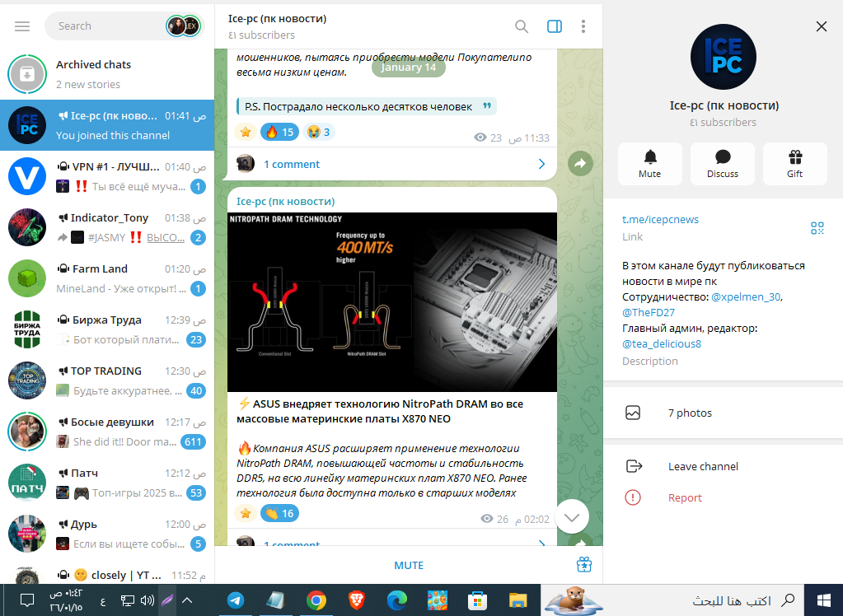Open Google Chrome from taskbar
This screenshot has height=616, width=843.
coord(316,600)
